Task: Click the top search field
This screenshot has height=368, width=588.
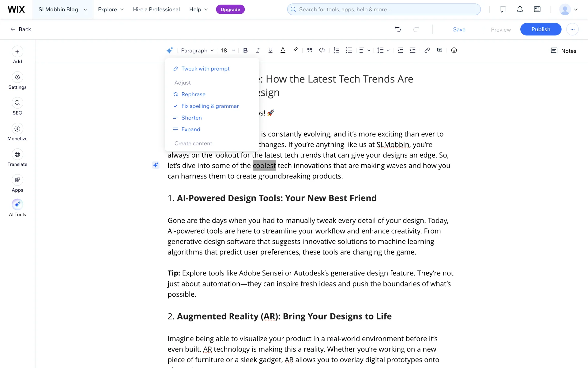Action: click(x=384, y=10)
